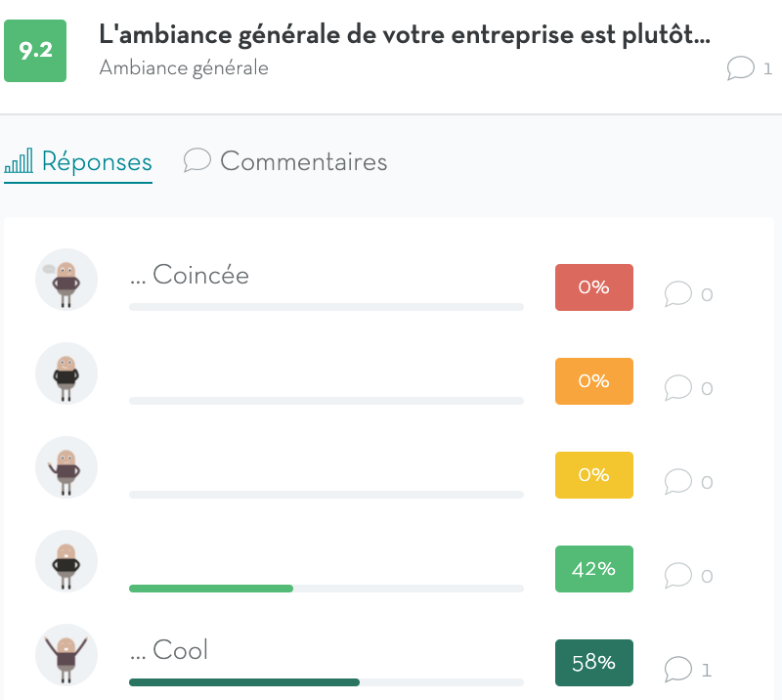Screen dimensions: 782x700
Task: Switch to the Réponses tab
Action: [78, 161]
